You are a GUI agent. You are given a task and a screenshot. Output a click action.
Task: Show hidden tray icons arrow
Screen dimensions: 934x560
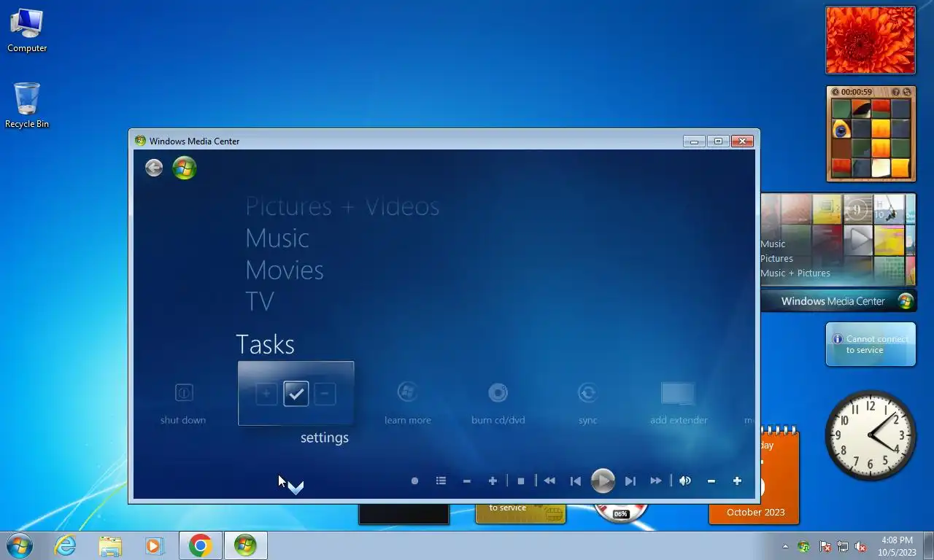tap(785, 546)
